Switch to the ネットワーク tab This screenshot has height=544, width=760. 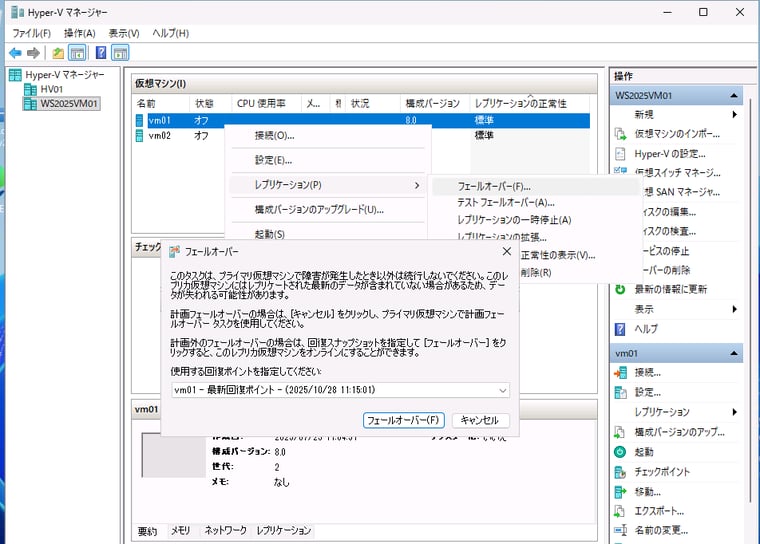(x=225, y=531)
